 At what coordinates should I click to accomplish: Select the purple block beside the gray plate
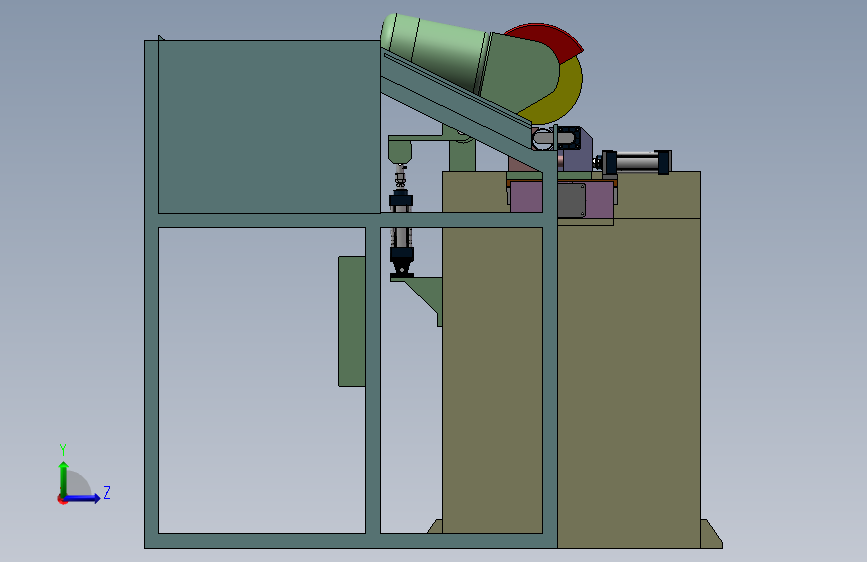click(x=599, y=199)
